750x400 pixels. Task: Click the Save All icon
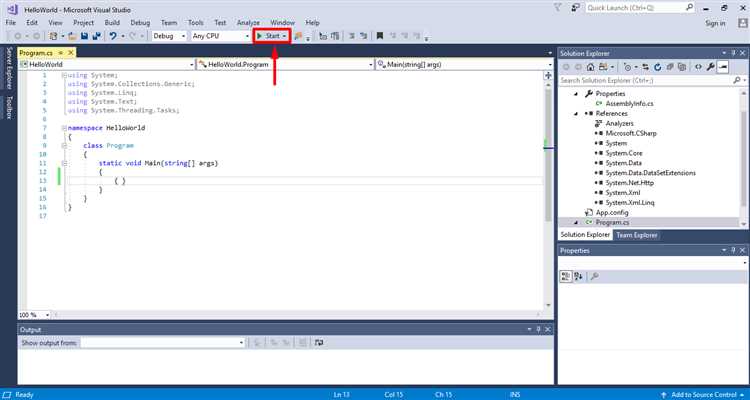tap(97, 36)
